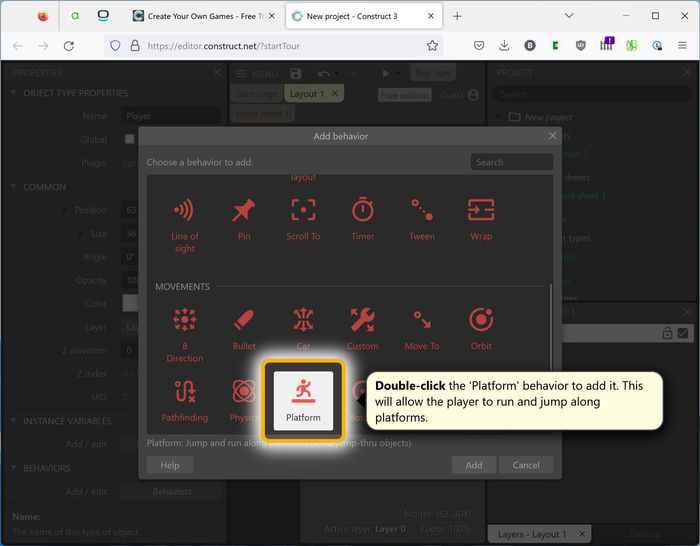Choose the Pin behavior icon
Image resolution: width=700 pixels, height=546 pixels.
pyautogui.click(x=244, y=219)
